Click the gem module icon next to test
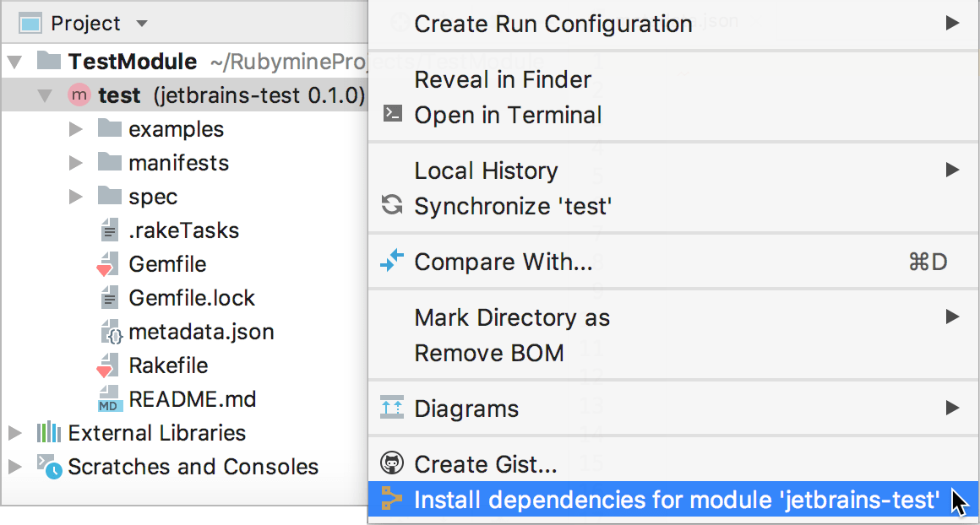This screenshot has height=525, width=980. pos(79,95)
